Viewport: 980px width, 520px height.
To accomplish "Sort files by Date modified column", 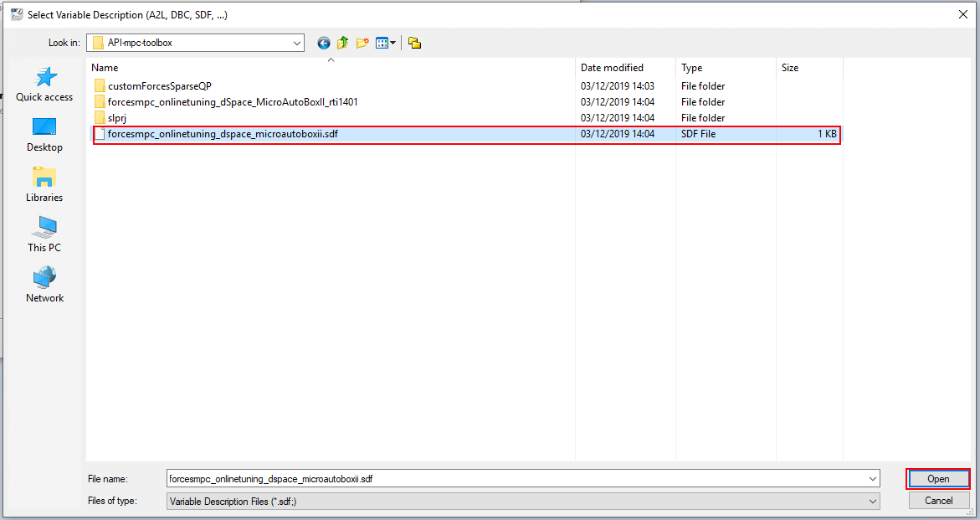I will click(x=612, y=68).
